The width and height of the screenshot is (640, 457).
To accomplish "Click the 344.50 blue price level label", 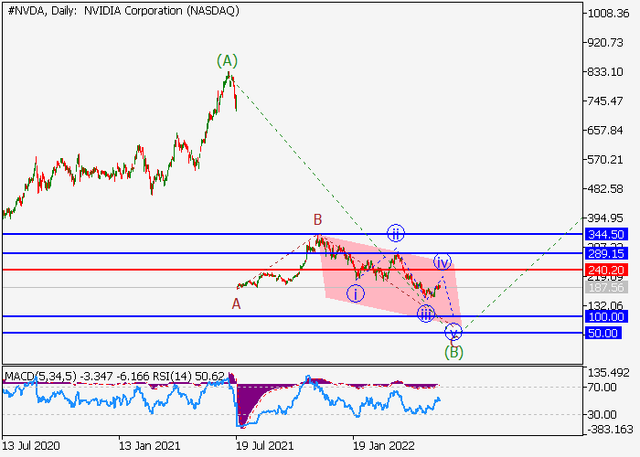I will point(607,235).
